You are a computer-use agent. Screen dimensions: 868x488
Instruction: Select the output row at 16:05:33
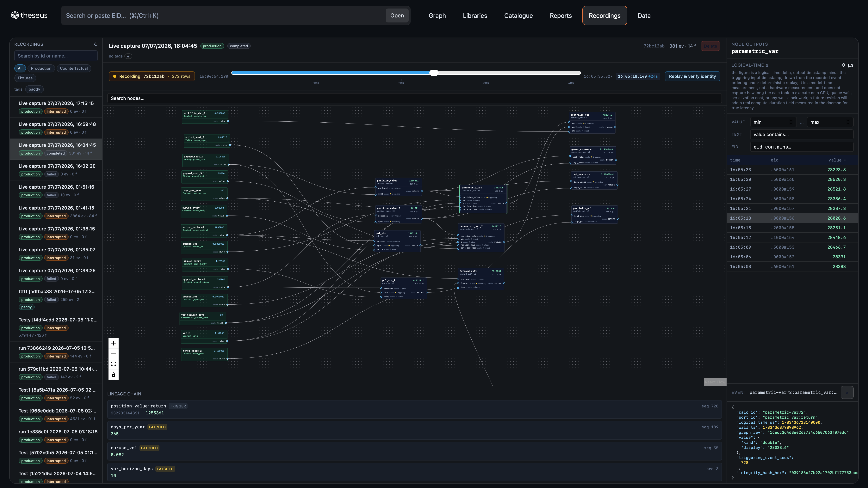pyautogui.click(x=792, y=170)
